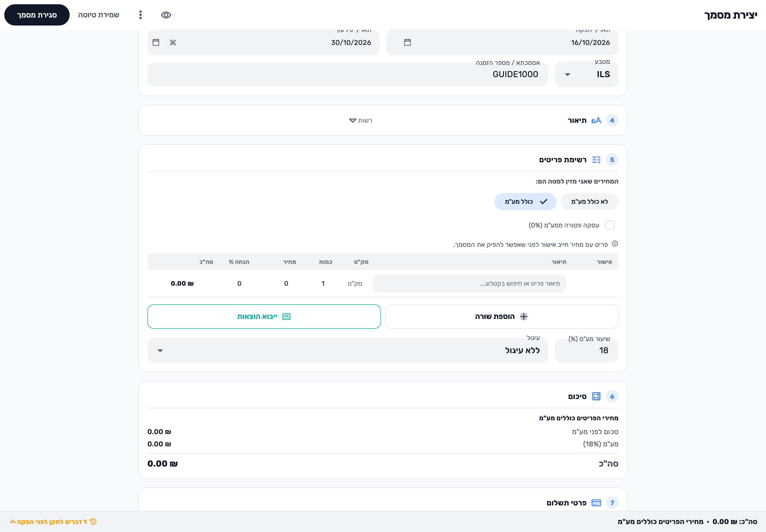Viewport: 766px width, 532px height.
Task: Click the warning icon in bottom status bar
Action: point(93,522)
